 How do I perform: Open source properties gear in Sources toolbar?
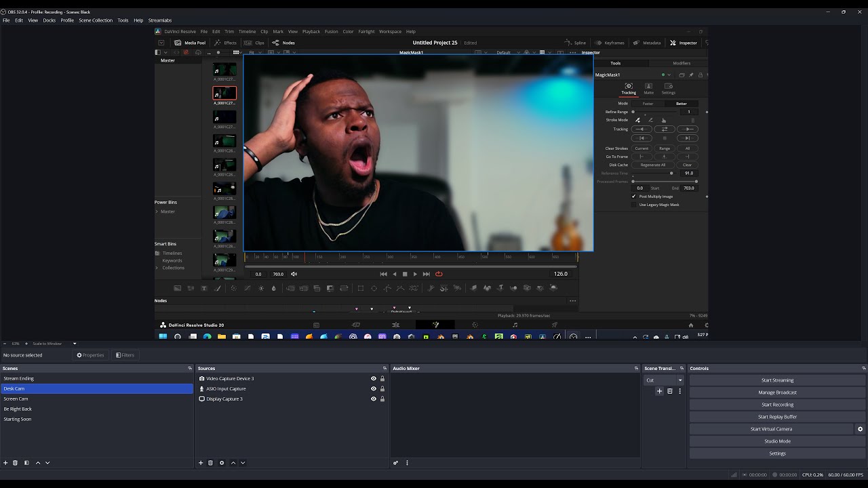222,463
